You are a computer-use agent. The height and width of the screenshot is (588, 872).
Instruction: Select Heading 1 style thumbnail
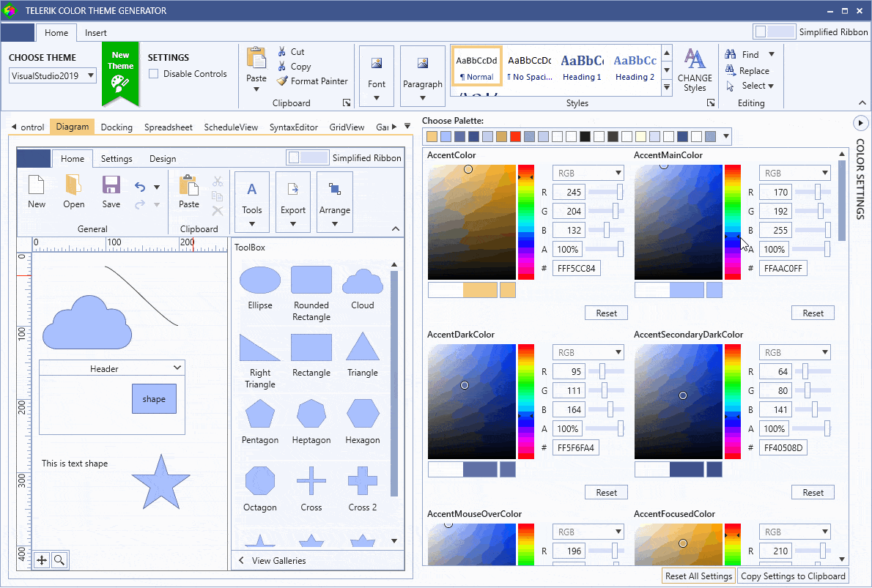(582, 68)
